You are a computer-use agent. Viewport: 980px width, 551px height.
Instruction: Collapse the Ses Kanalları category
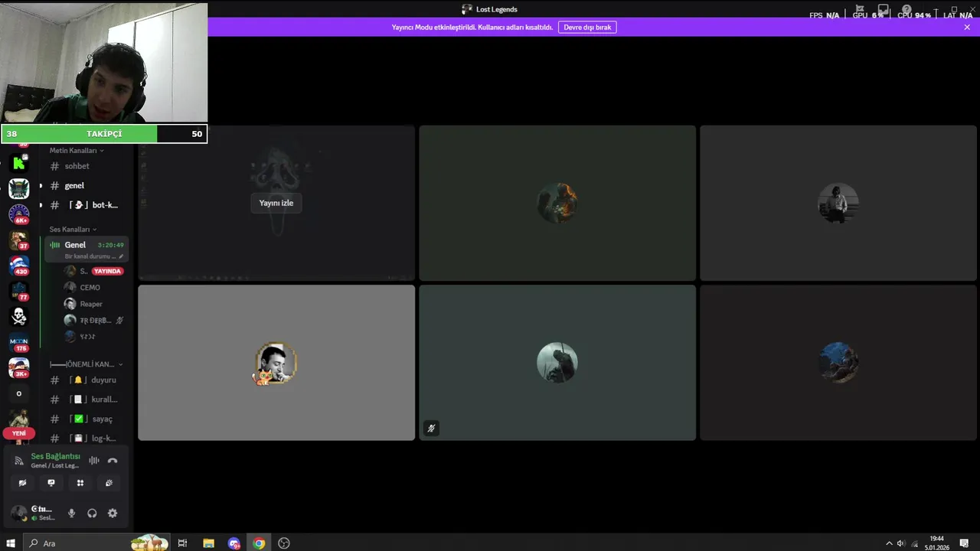pyautogui.click(x=73, y=230)
